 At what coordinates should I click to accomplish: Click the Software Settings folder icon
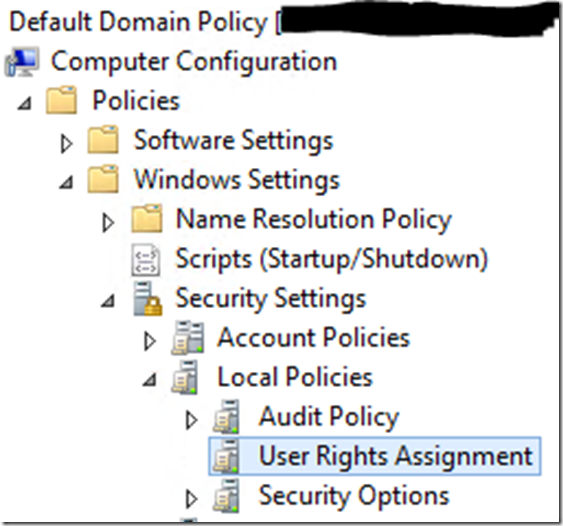[x=103, y=140]
